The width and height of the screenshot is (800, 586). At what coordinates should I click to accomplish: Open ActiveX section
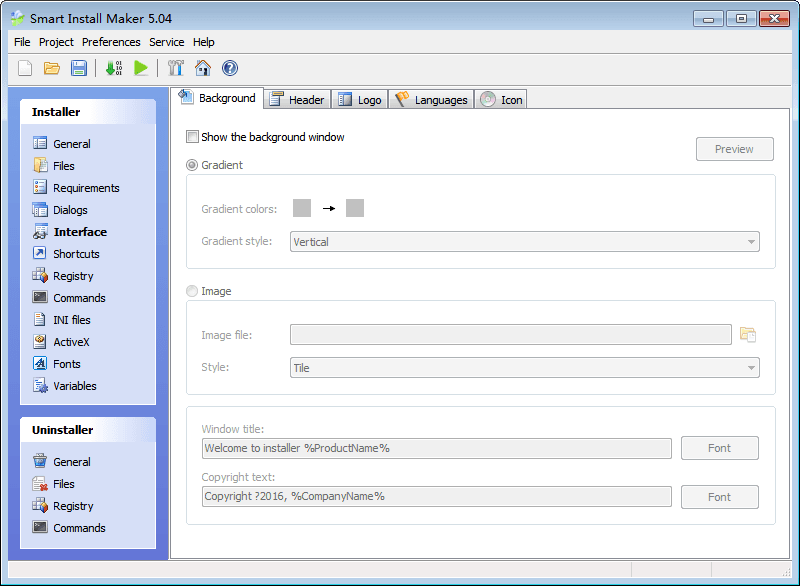pyautogui.click(x=61, y=342)
